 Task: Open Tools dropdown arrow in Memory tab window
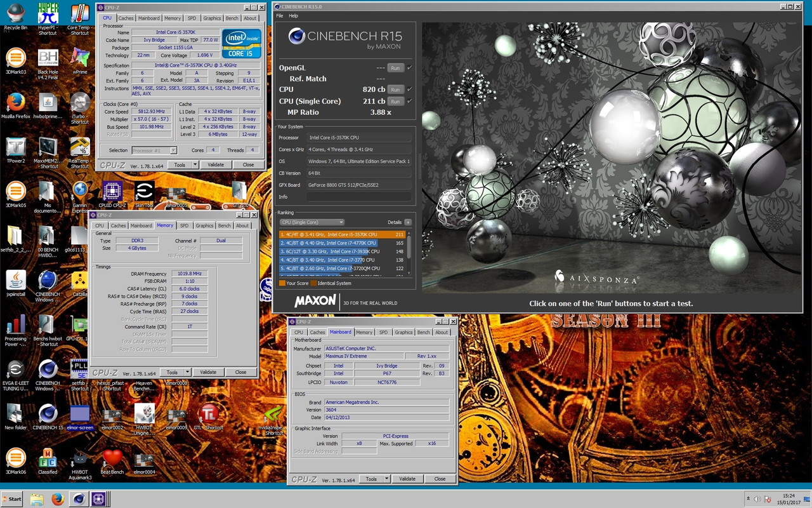[187, 372]
